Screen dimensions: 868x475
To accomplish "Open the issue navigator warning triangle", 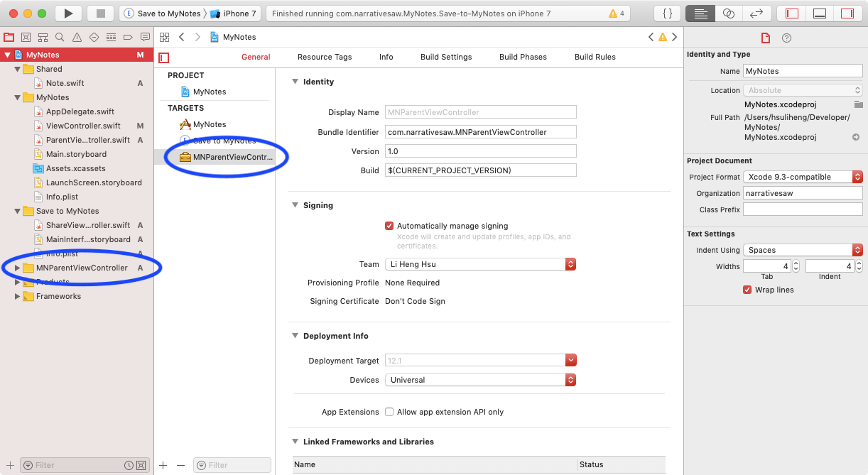I will click(x=77, y=37).
